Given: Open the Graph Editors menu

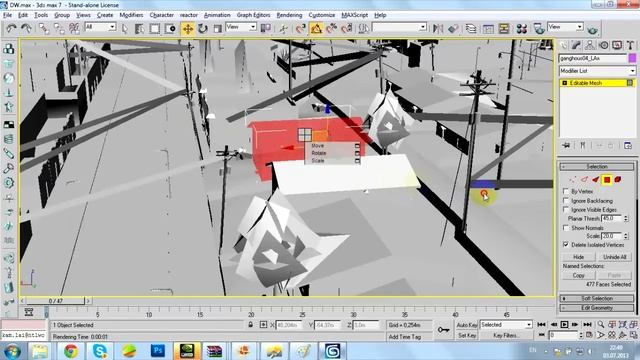Looking at the screenshot, I should 253,15.
